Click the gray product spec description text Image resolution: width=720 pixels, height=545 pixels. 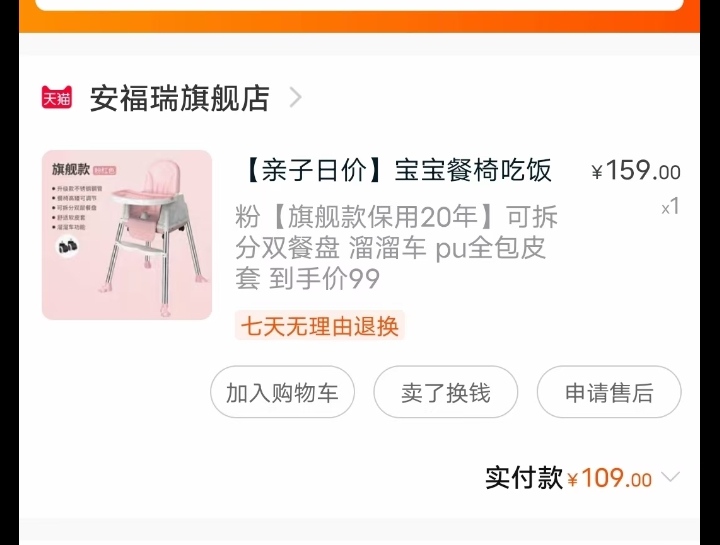click(x=396, y=248)
